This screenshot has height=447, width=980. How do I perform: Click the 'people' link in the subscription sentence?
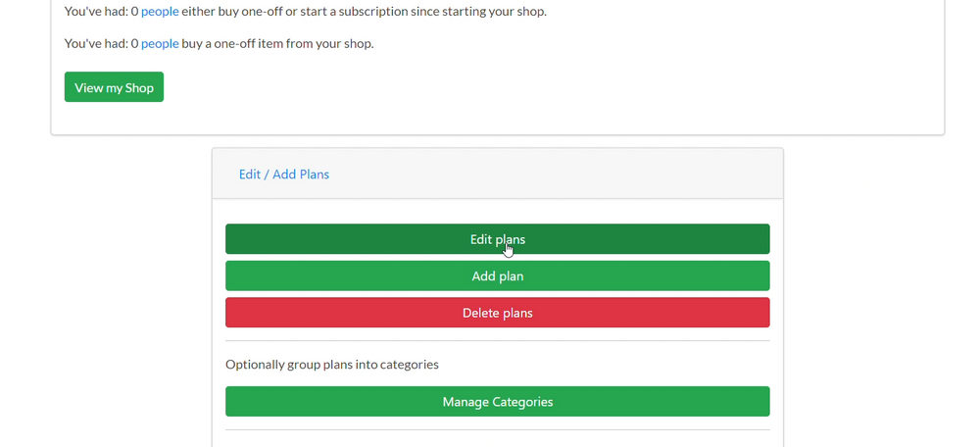tap(160, 11)
